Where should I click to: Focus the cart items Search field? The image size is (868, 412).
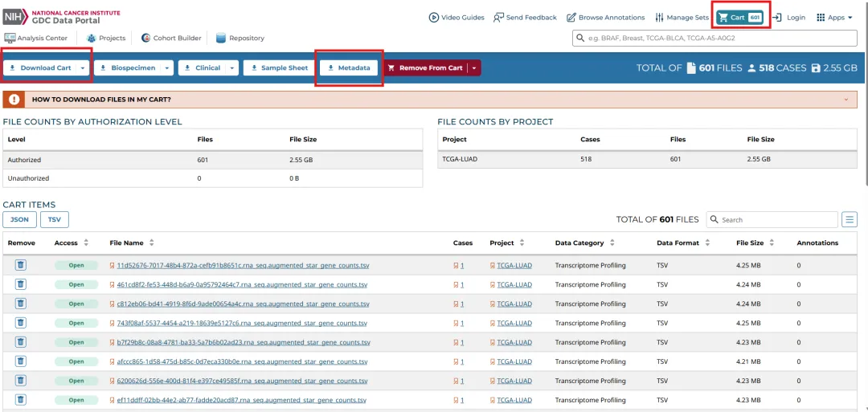tap(772, 219)
